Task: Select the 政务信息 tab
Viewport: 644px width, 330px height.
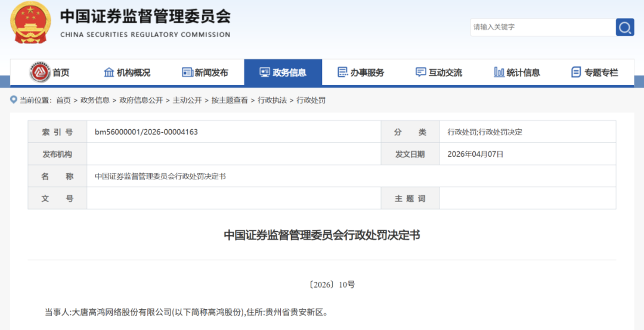Action: [283, 73]
